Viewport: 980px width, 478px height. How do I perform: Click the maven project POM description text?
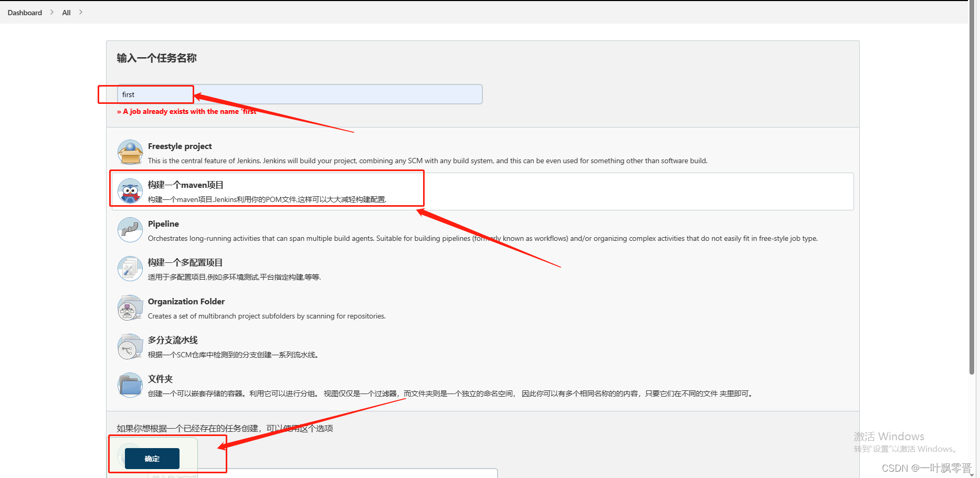click(x=267, y=199)
